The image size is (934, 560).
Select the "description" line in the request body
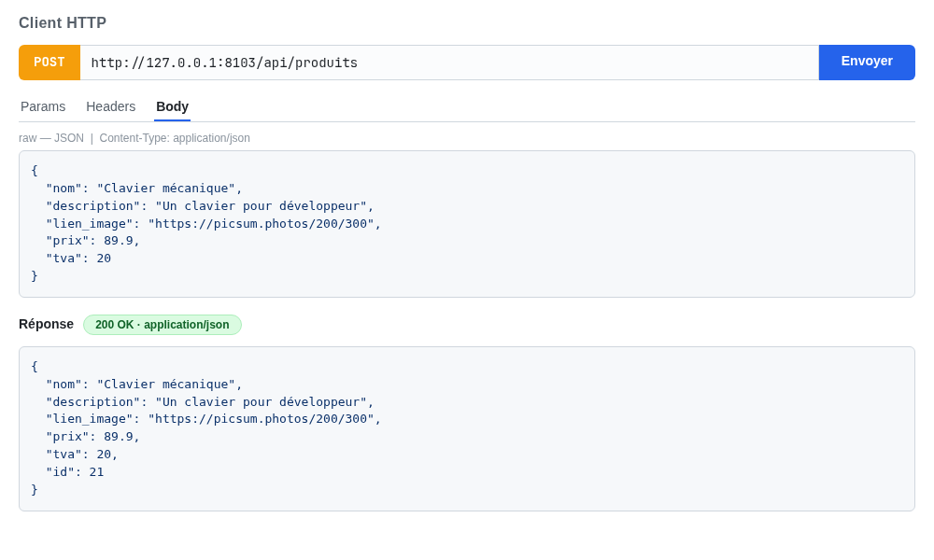pyautogui.click(x=209, y=206)
